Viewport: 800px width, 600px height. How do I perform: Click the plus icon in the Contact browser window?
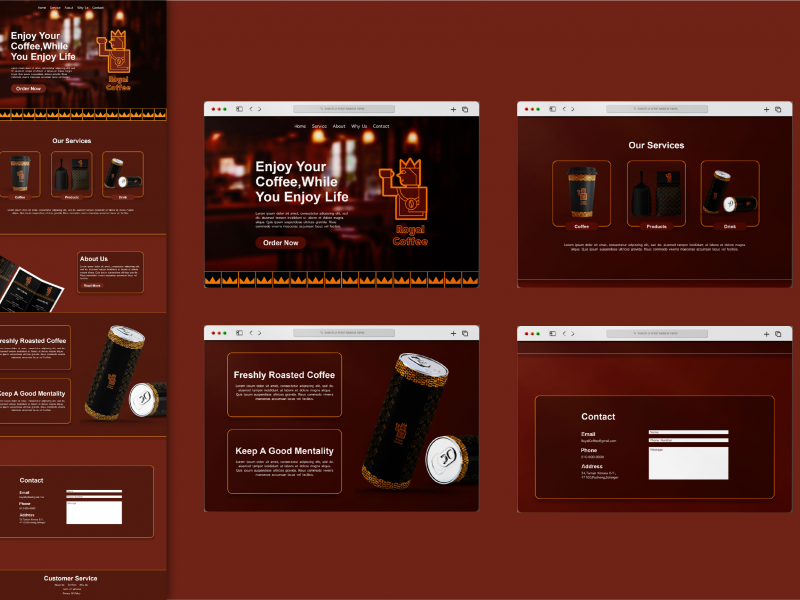tap(766, 333)
